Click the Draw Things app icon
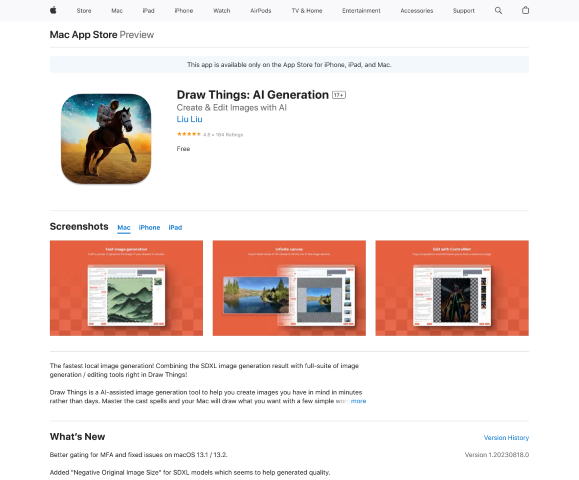The image size is (579, 480). [x=106, y=138]
